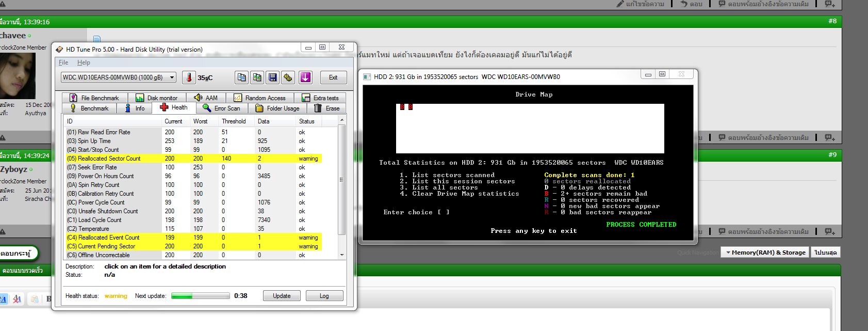Open the File menu in HD Tune
868x331 pixels.
click(63, 62)
